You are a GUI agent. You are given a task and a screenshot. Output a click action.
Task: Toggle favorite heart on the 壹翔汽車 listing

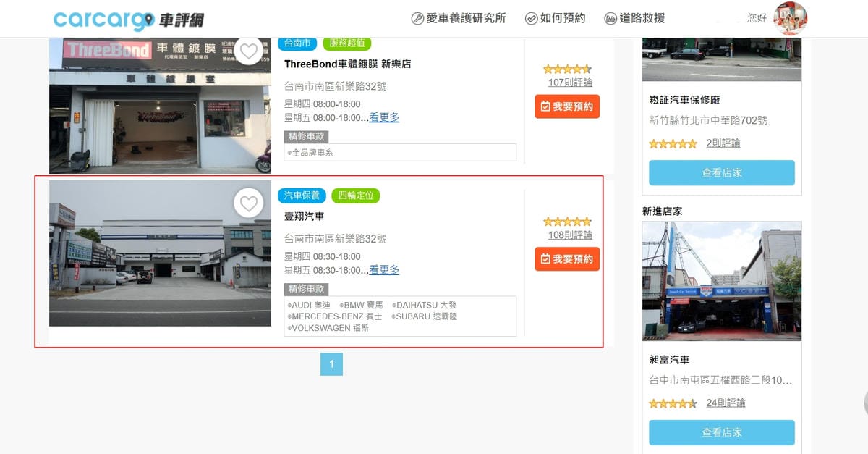coord(250,203)
